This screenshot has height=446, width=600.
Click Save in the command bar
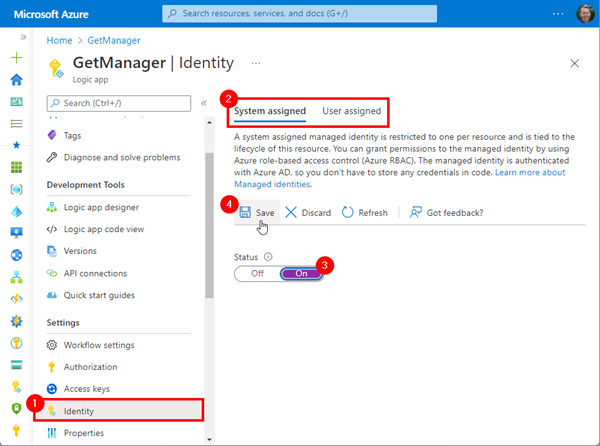tap(257, 212)
